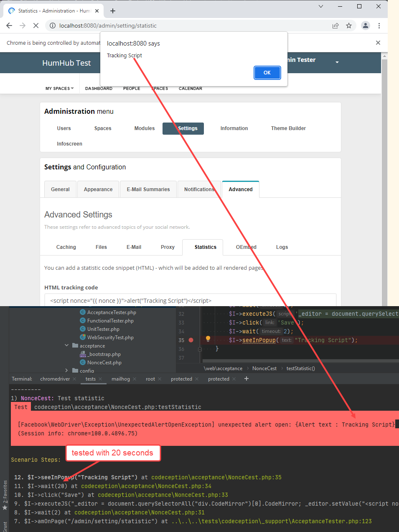
Task: Open Files sub-tab
Action: (101, 247)
